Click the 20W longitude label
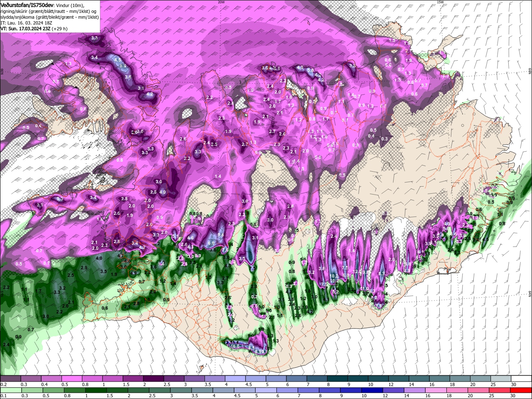 [x=221, y=2]
